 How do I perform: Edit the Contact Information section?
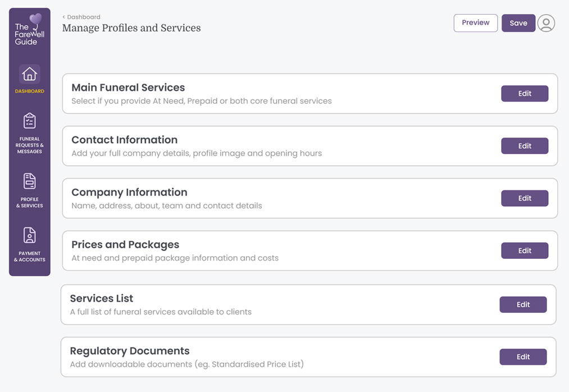[x=524, y=146]
